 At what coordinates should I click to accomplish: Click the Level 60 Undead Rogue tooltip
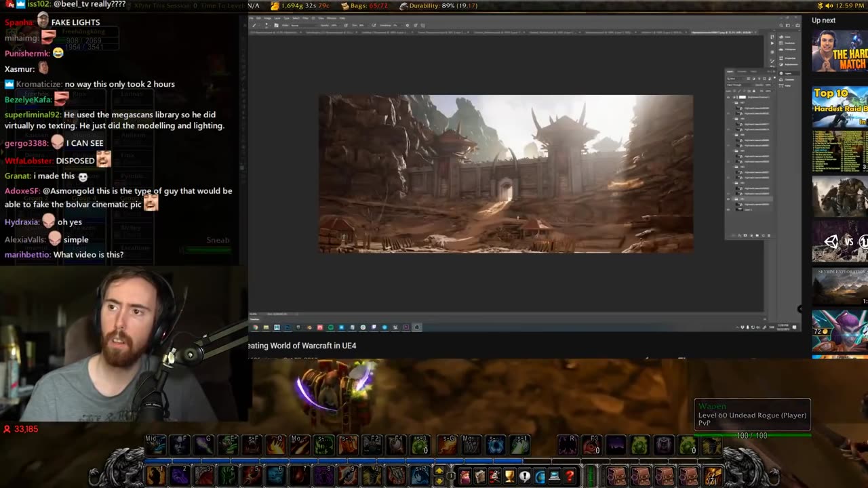coord(752,415)
